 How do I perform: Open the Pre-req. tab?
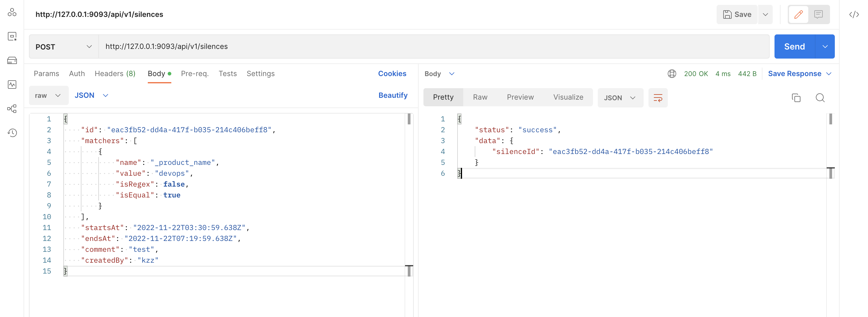click(195, 74)
